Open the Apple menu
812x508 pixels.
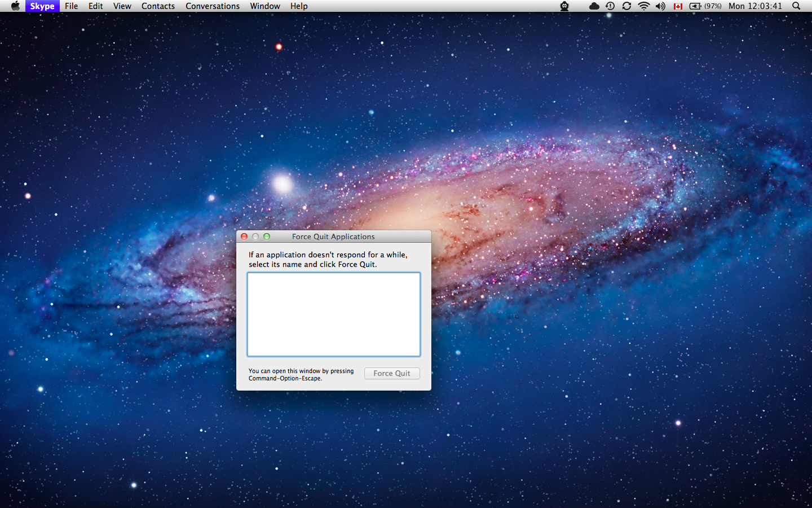15,6
